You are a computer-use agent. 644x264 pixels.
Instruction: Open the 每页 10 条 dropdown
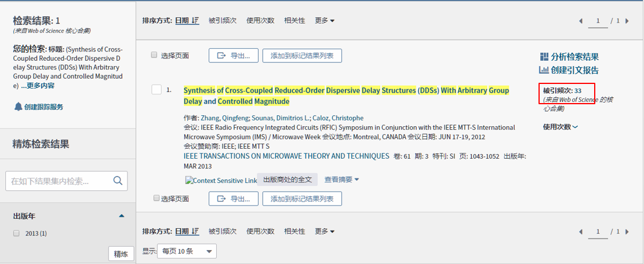click(187, 251)
